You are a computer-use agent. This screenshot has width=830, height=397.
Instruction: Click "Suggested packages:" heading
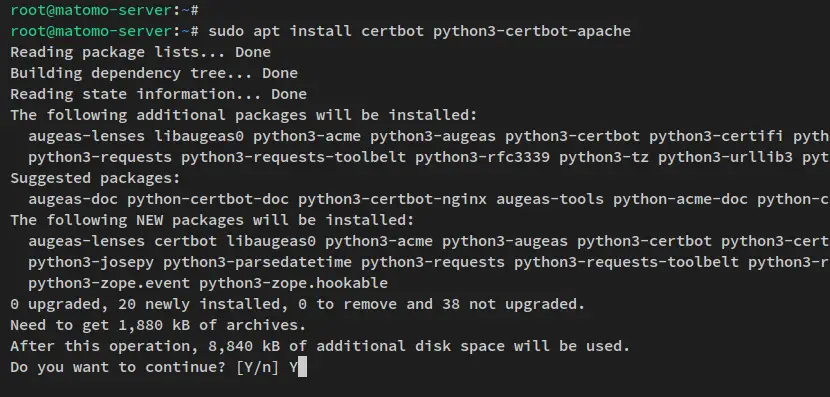coord(95,178)
